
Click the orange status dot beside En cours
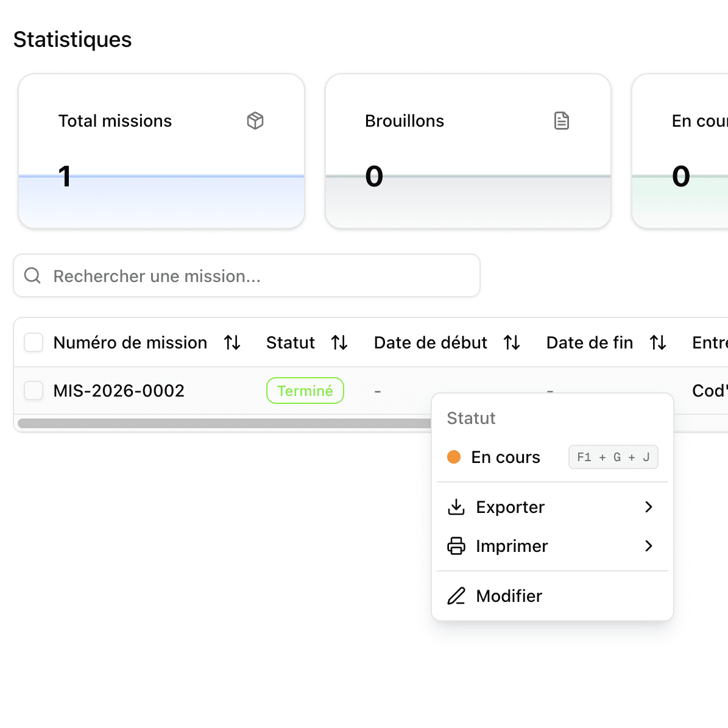[454, 457]
